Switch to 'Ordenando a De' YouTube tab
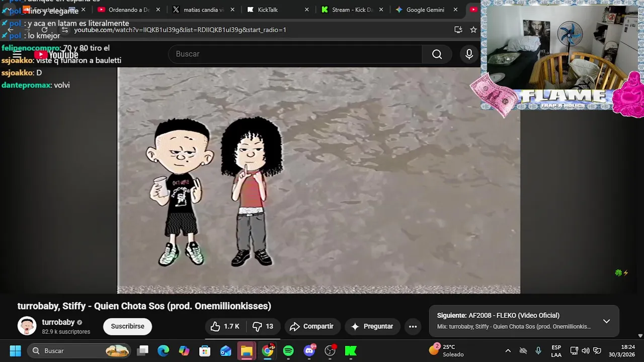The image size is (644, 362). click(129, 10)
